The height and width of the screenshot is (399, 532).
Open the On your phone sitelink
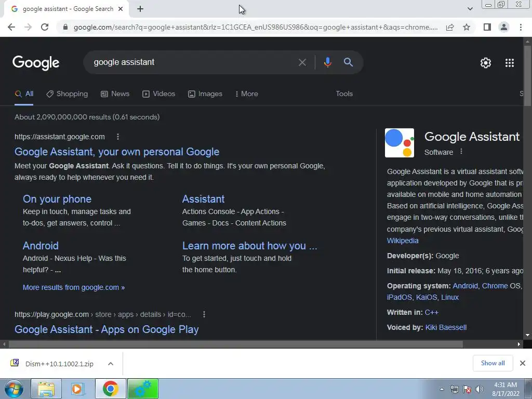click(x=57, y=199)
